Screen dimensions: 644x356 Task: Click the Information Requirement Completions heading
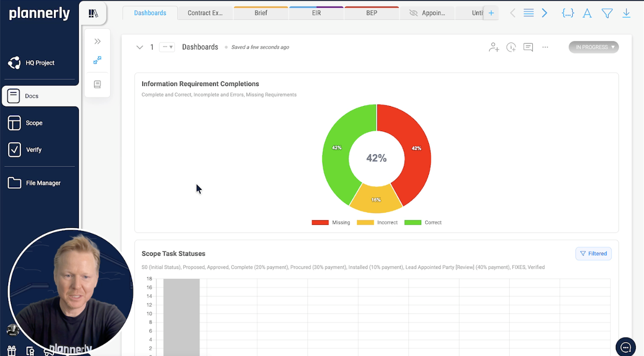coord(200,84)
